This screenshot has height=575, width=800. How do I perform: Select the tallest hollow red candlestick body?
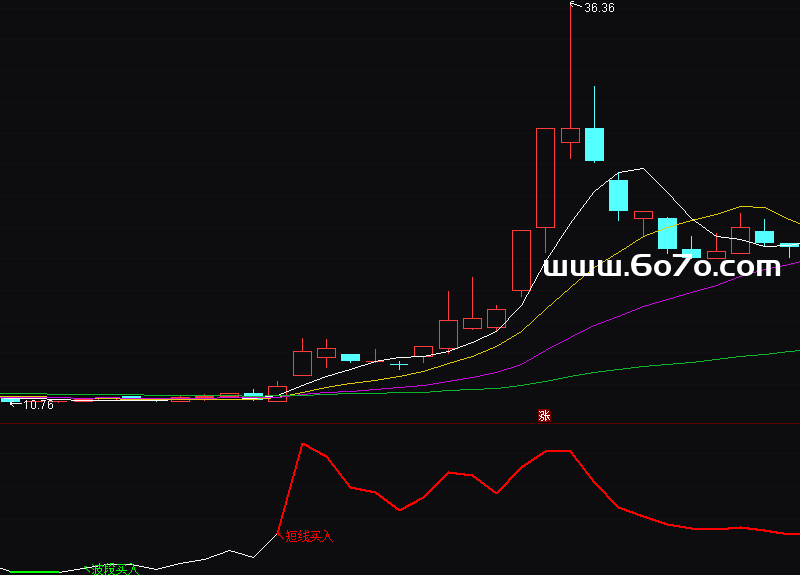pyautogui.click(x=545, y=177)
